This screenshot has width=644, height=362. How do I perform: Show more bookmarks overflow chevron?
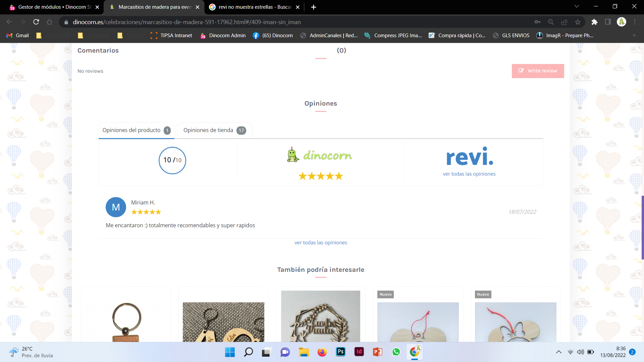pyautogui.click(x=634, y=35)
